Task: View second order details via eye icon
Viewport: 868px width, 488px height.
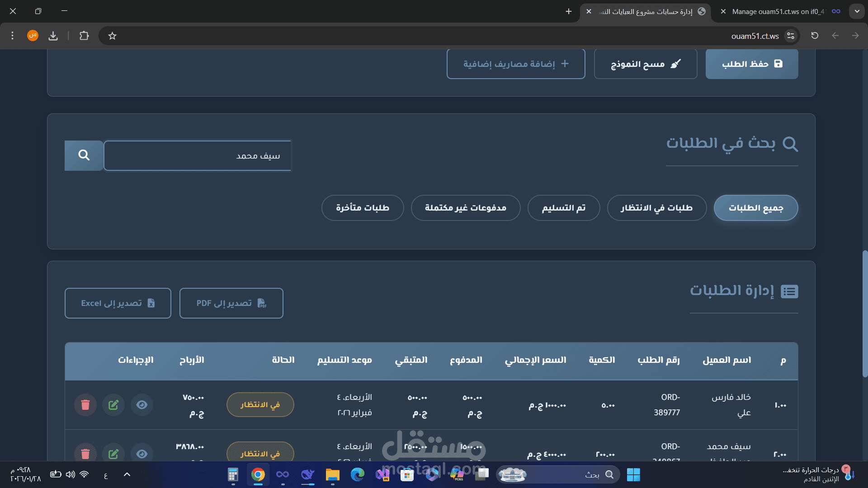Action: pyautogui.click(x=142, y=453)
